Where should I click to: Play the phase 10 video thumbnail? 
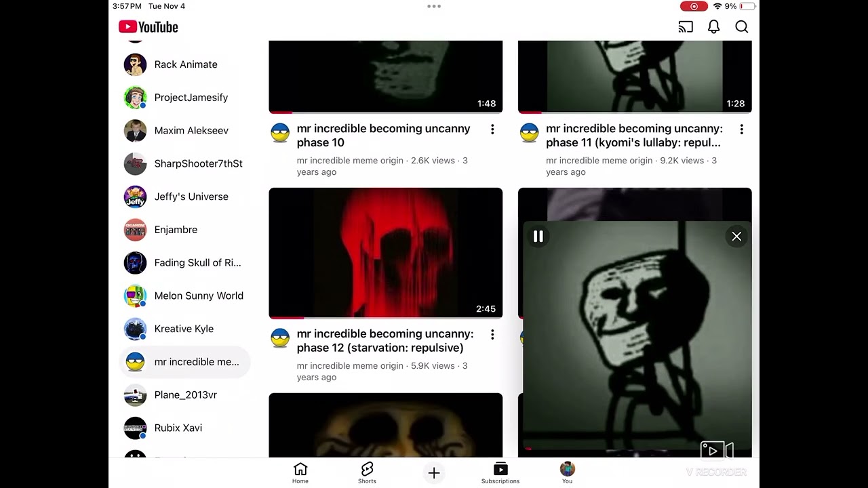click(x=386, y=77)
